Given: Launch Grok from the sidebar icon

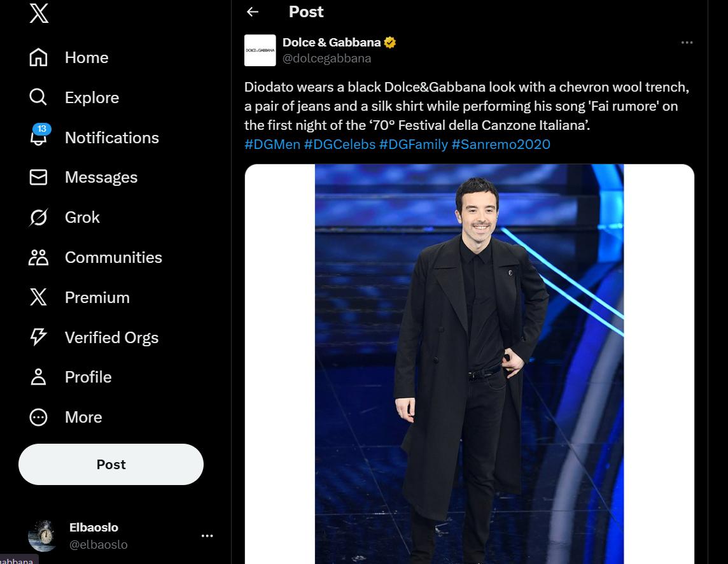Looking at the screenshot, I should [39, 218].
